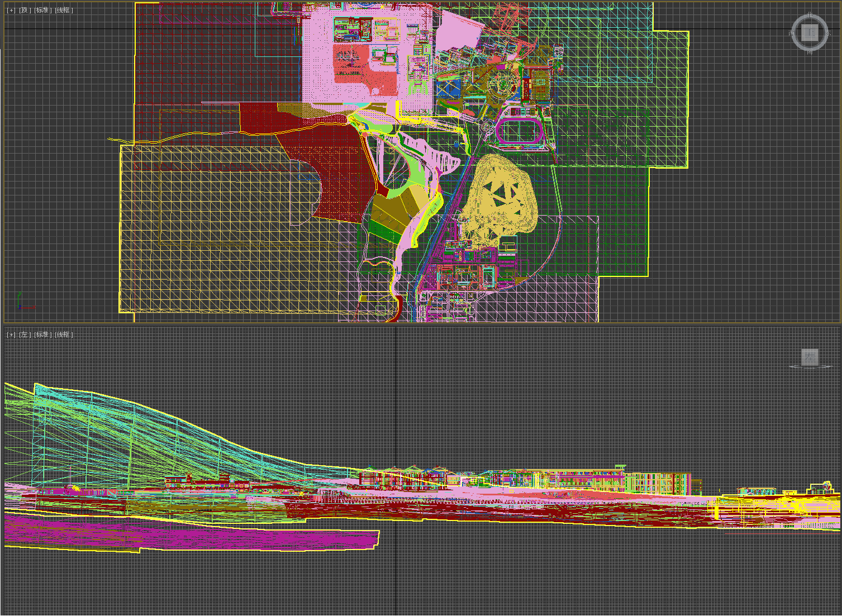Viewport: 842px width, 616px height.
Task: Open the [线框] shading menu in top viewport
Action: pyautogui.click(x=64, y=10)
